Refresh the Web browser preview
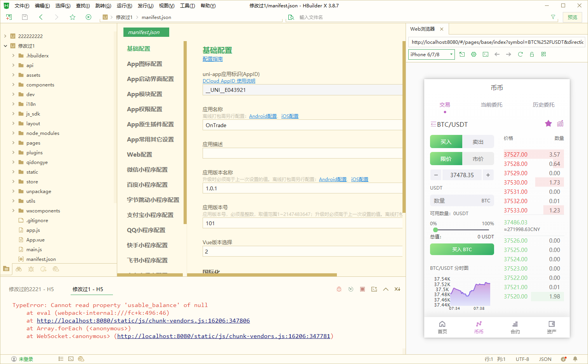 coord(520,54)
